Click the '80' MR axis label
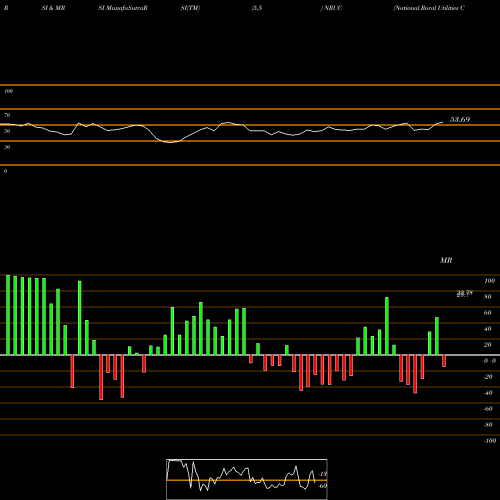This screenshot has height=500, width=500. (488, 297)
